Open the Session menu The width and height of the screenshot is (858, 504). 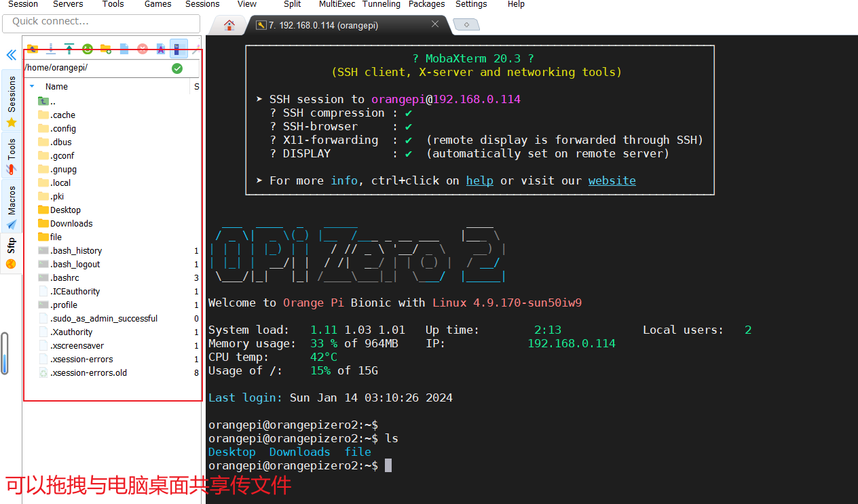click(23, 4)
